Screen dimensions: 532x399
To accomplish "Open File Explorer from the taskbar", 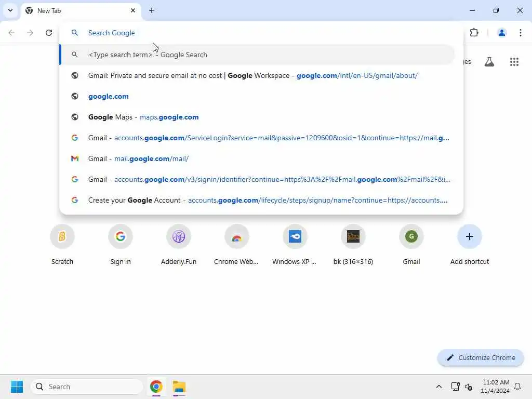I will [x=179, y=387].
